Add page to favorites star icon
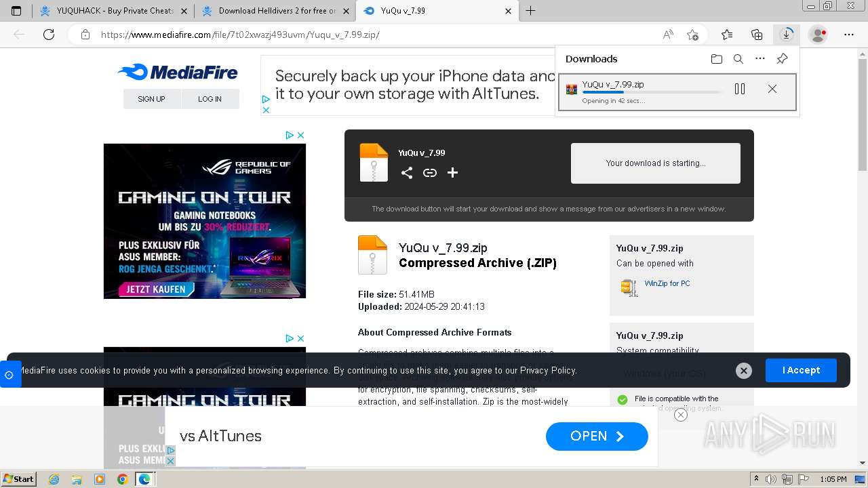The width and height of the screenshot is (868, 488). [x=692, y=35]
